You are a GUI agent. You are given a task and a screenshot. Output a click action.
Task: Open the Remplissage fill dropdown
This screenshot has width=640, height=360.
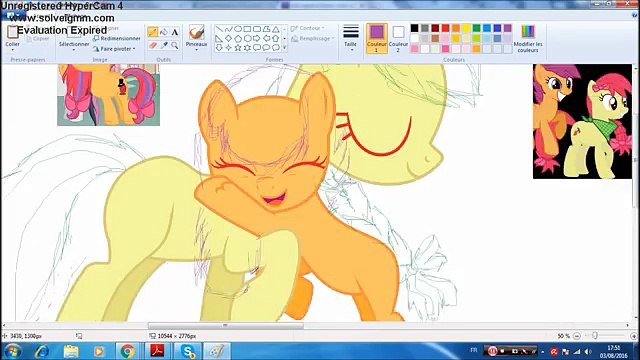pyautogui.click(x=313, y=38)
